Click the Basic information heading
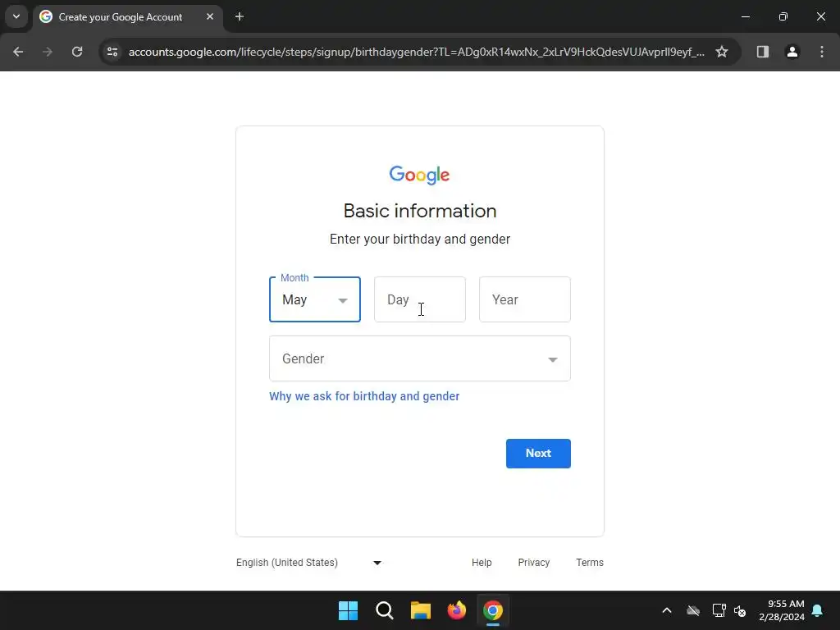The width and height of the screenshot is (840, 630). pos(419,211)
